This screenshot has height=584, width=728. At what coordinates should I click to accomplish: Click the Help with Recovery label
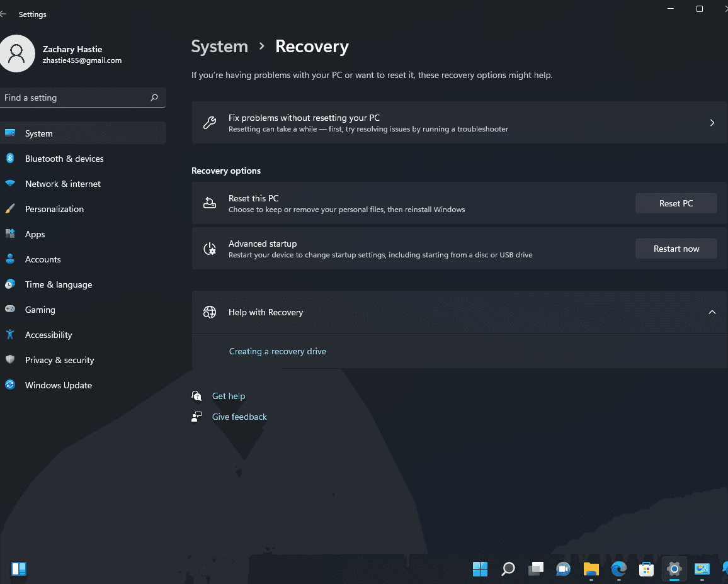pos(266,312)
